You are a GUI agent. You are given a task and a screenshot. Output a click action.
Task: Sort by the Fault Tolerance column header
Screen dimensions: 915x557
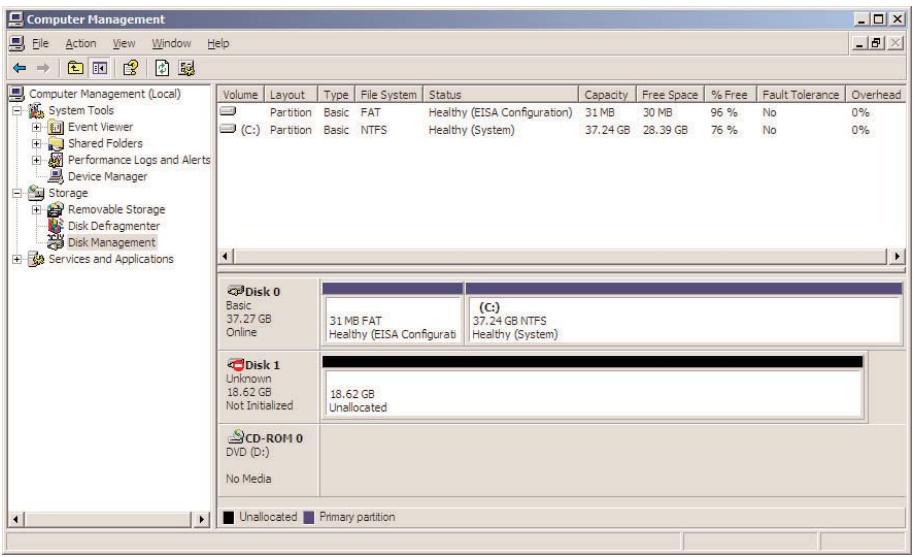click(x=801, y=94)
